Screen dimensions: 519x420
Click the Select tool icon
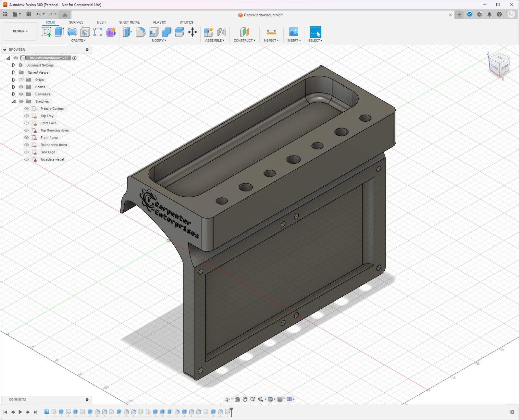(315, 32)
